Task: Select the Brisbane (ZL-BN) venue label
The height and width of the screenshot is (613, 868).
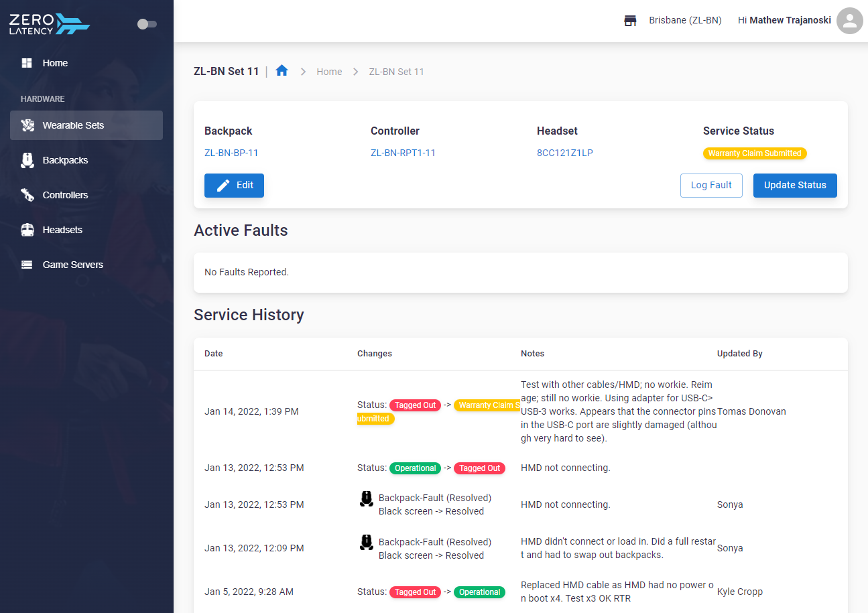Action: coord(685,21)
